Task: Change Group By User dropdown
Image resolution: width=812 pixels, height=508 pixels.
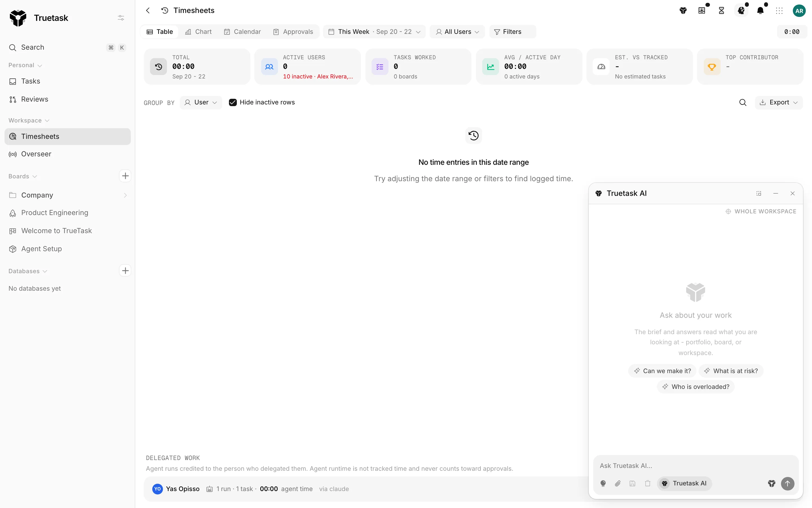Action: coord(201,102)
